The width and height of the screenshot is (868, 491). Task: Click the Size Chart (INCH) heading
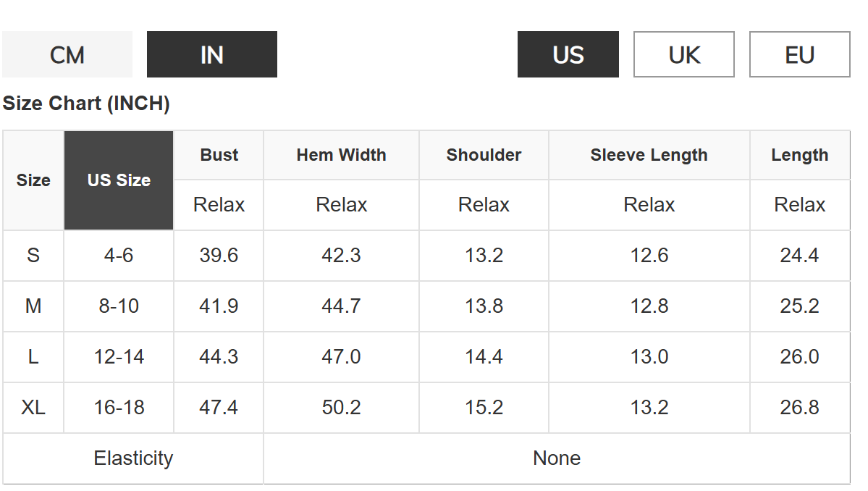tap(86, 104)
